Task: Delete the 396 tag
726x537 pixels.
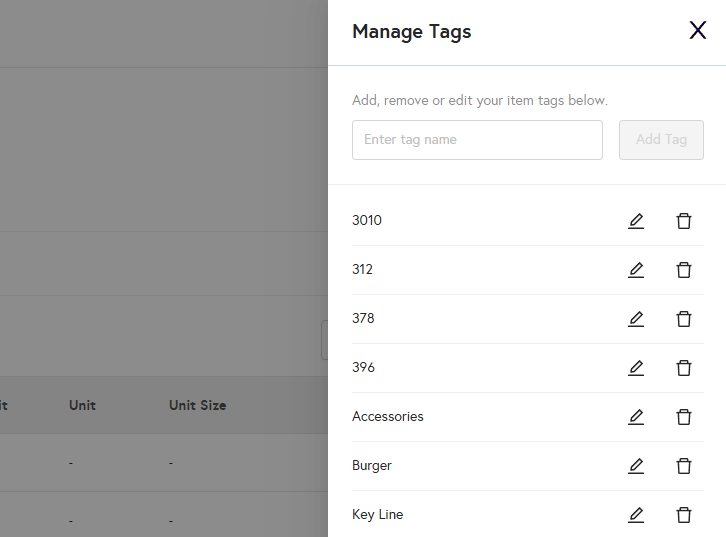Action: [x=684, y=368]
